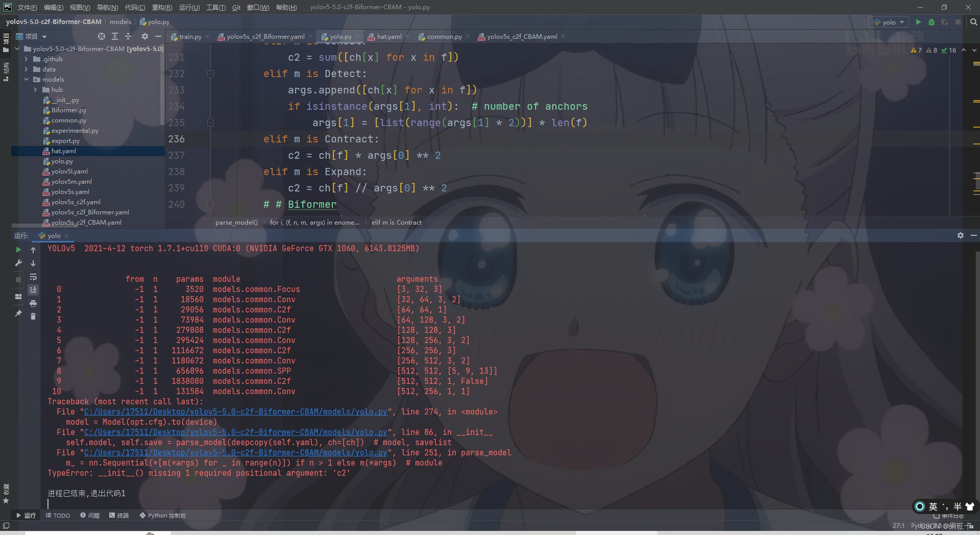
Task: Open yolo.py link in traceback
Action: pyautogui.click(x=235, y=412)
